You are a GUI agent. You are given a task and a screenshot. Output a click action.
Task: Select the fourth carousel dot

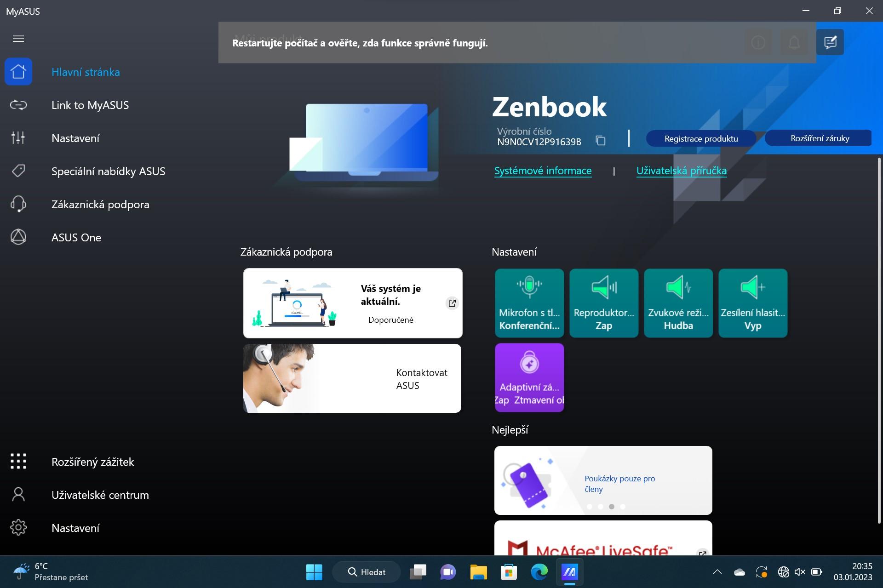(623, 507)
